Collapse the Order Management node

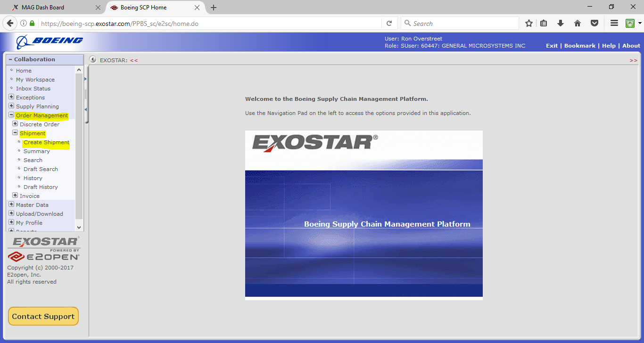(11, 115)
